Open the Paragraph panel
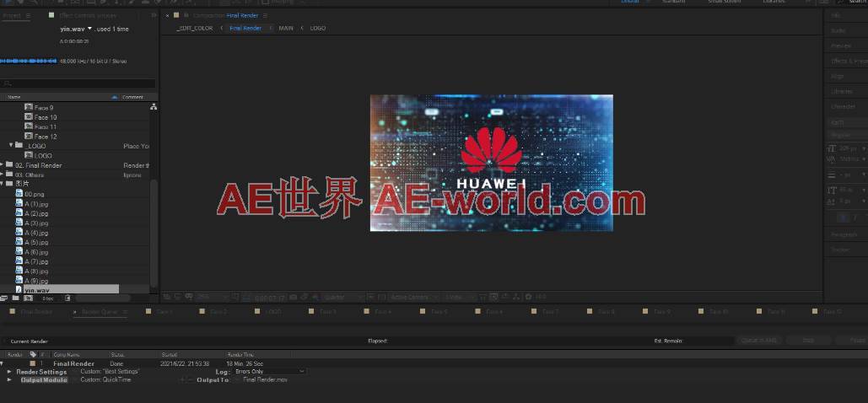 [844, 234]
